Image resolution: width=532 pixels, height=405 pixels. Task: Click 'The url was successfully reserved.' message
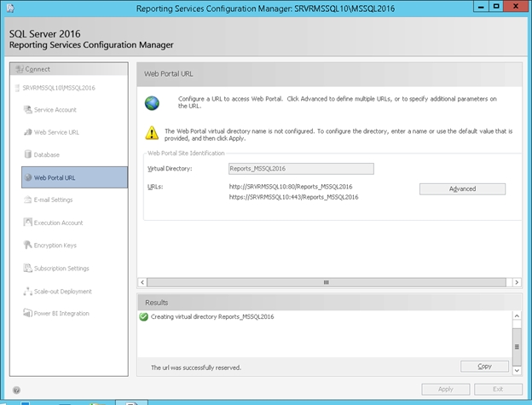(196, 367)
